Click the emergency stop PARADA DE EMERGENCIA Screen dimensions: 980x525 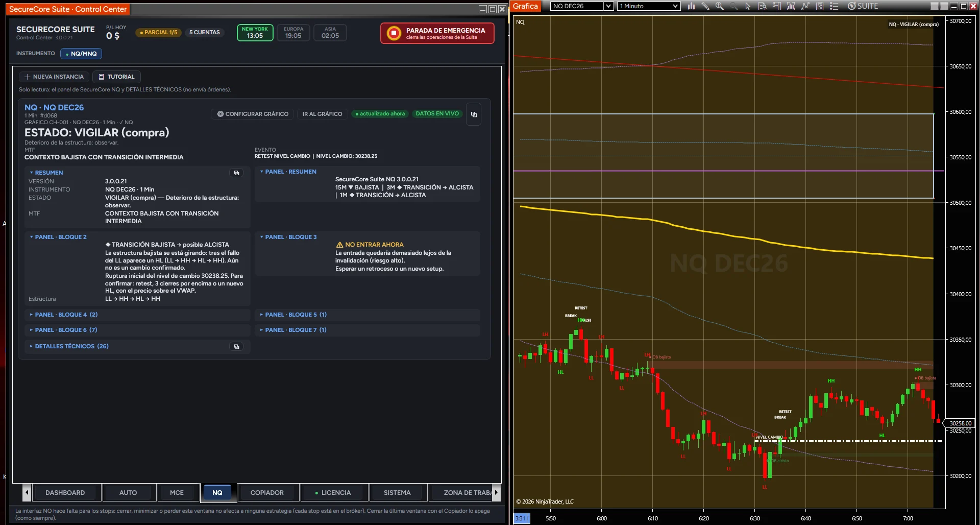(437, 33)
